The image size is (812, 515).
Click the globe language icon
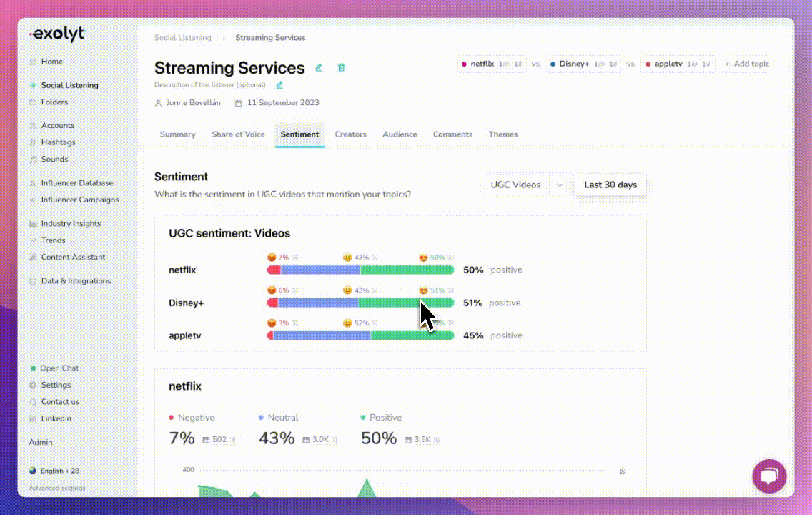point(33,471)
